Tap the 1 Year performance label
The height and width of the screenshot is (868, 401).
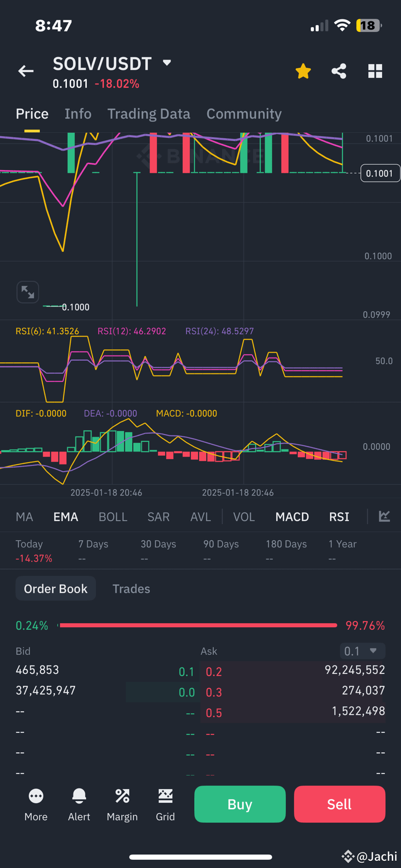342,544
